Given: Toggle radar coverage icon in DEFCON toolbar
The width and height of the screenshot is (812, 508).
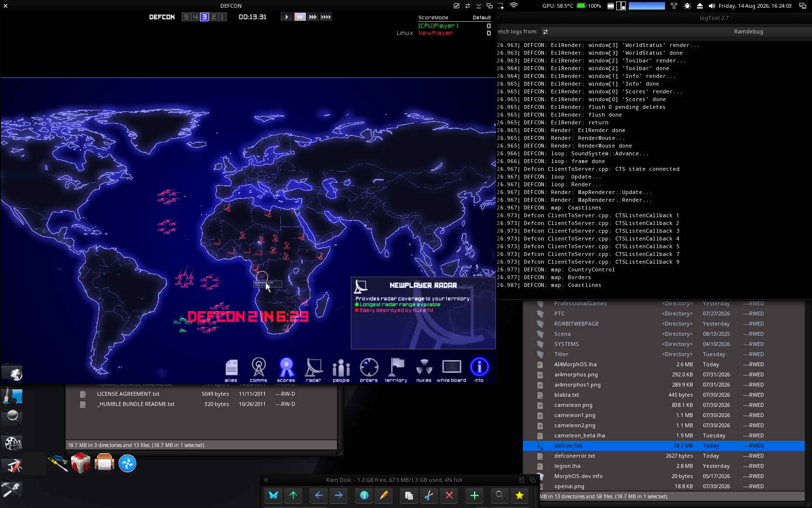Looking at the screenshot, I should pyautogui.click(x=314, y=370).
